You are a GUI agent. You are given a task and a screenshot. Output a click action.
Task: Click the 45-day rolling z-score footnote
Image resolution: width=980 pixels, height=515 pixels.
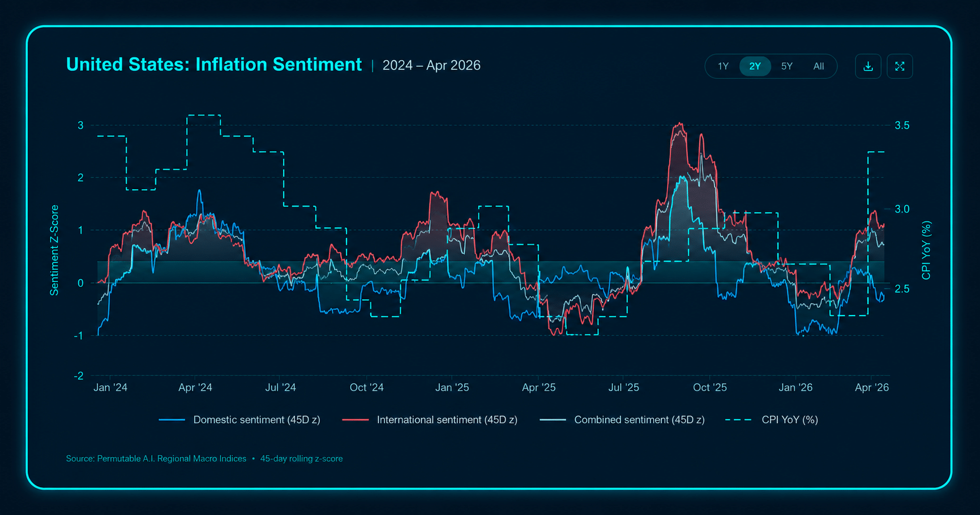(x=301, y=458)
